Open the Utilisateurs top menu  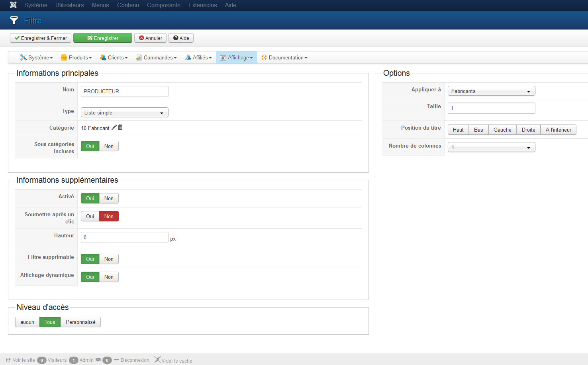tap(70, 5)
